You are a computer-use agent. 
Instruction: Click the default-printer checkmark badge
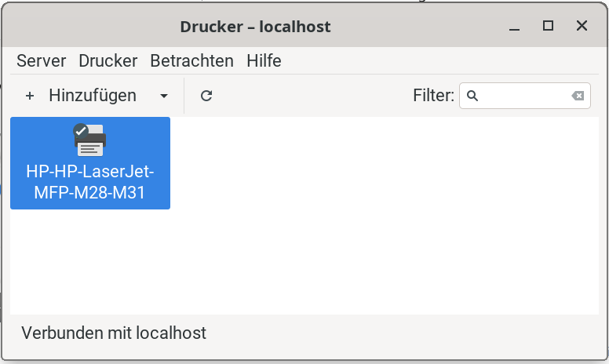81,131
